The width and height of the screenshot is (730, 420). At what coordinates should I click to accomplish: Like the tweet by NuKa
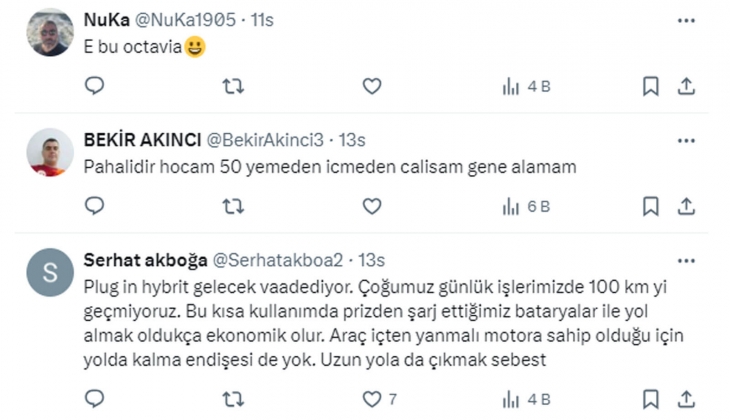click(x=372, y=87)
